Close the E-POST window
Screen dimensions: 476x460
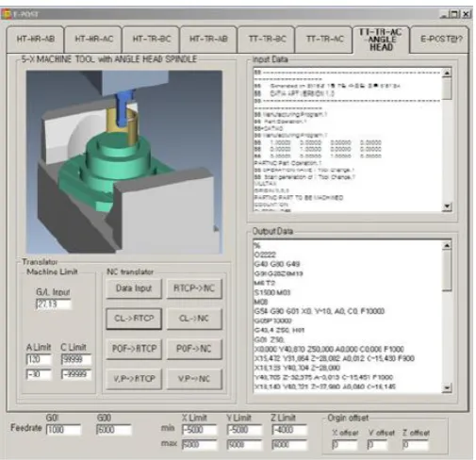tap(467, 14)
